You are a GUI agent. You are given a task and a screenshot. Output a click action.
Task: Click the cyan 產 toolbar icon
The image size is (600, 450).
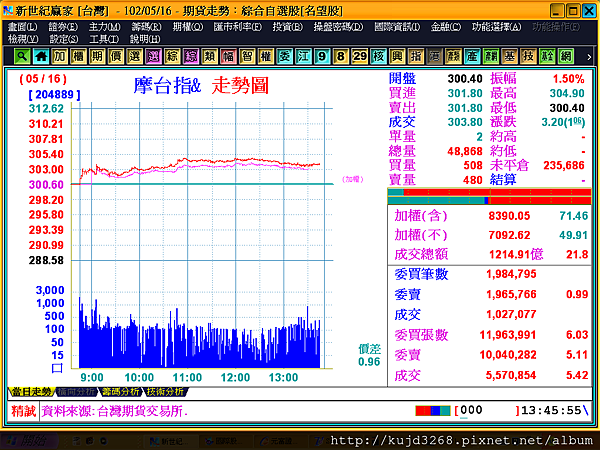coord(472,57)
